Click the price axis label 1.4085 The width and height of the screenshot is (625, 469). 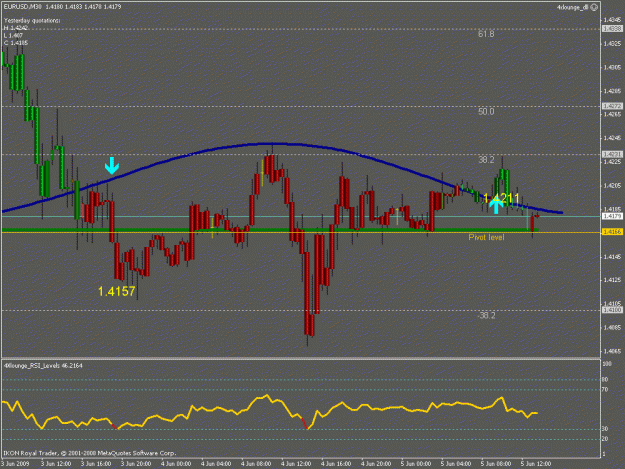(612, 328)
